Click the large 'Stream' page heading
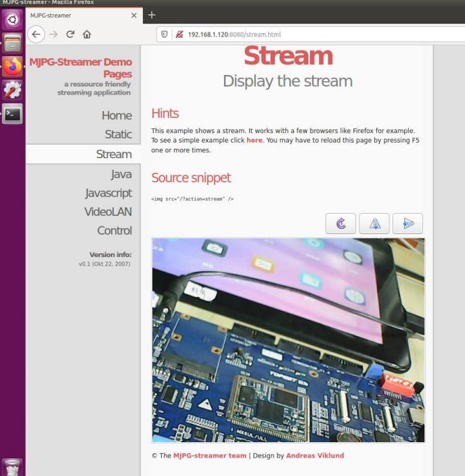 tap(288, 56)
